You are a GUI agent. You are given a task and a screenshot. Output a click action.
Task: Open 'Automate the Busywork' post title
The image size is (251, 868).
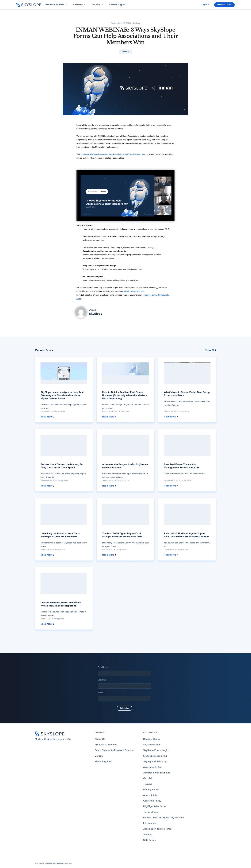click(125, 466)
